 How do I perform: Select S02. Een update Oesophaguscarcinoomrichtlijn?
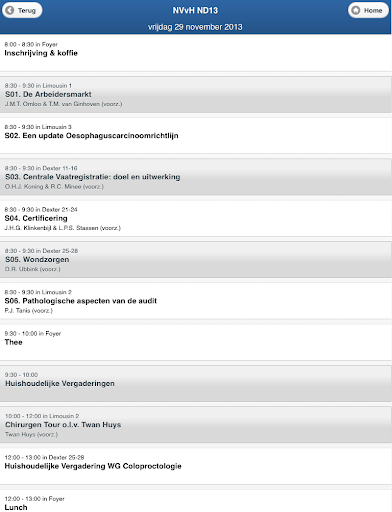pyautogui.click(x=196, y=136)
